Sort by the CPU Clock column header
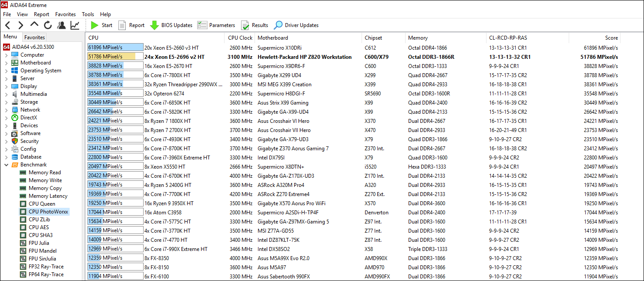Viewport: 644px width, 281px height. pos(240,38)
